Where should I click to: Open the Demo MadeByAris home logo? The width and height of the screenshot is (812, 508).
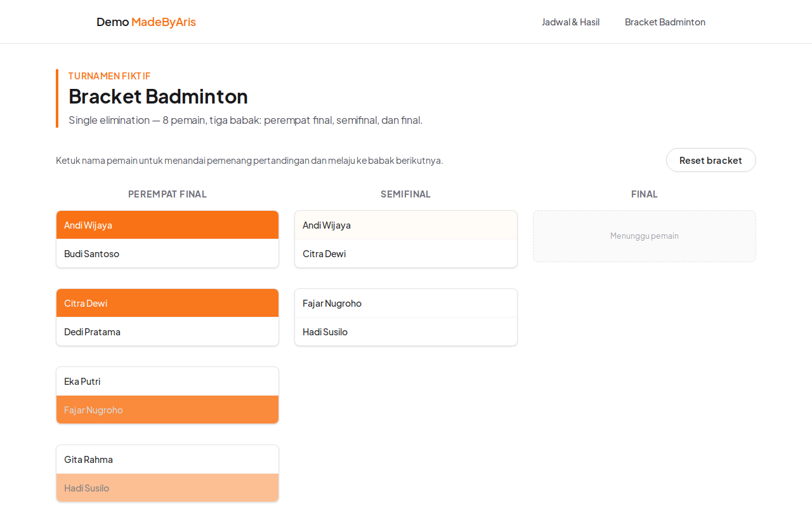146,22
